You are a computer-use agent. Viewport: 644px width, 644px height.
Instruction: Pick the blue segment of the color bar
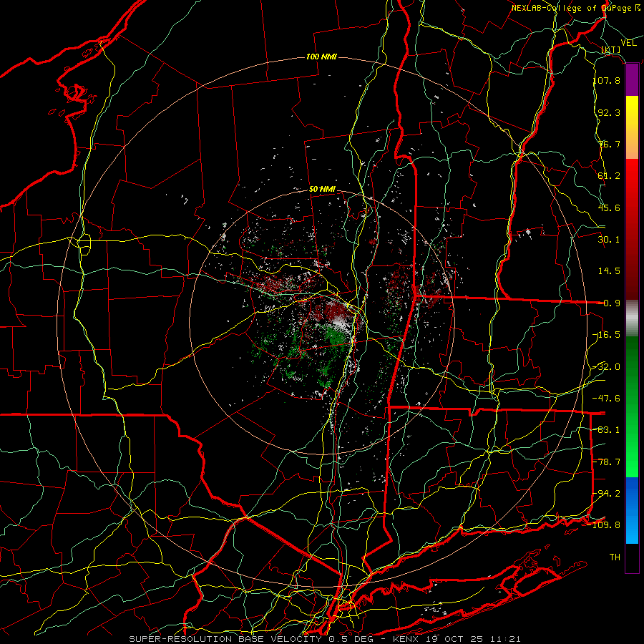coord(632,510)
